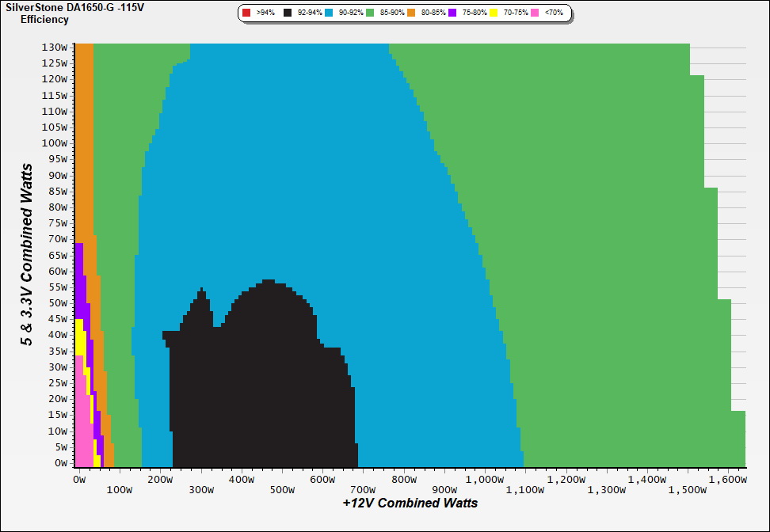The height and width of the screenshot is (532, 770).
Task: Click the 5 & 3.3V Combined Watts axis title
Action: click(x=28, y=254)
